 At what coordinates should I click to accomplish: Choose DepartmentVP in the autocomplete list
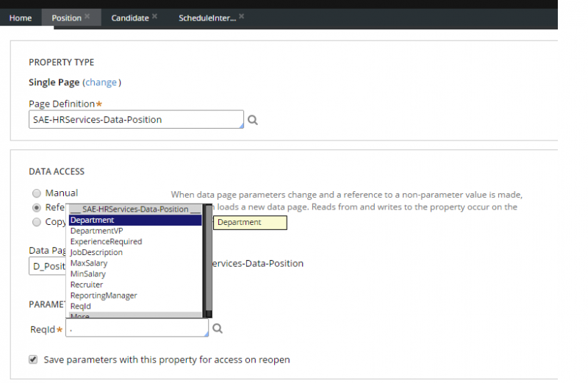135,231
